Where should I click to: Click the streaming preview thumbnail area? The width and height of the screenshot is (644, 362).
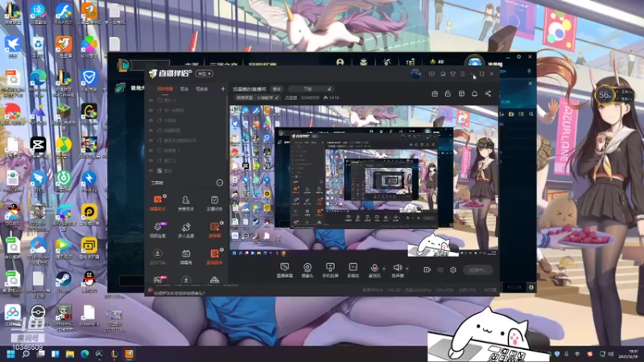(364, 182)
